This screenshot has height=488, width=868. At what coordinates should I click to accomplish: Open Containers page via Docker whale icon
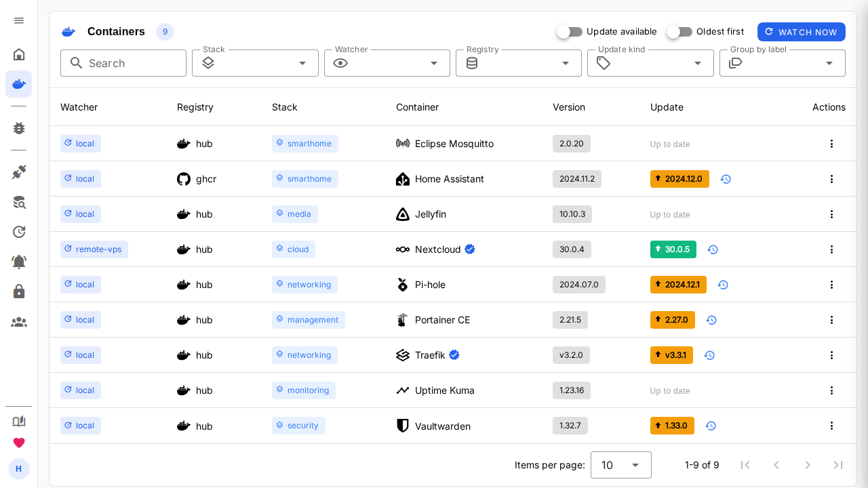click(19, 84)
